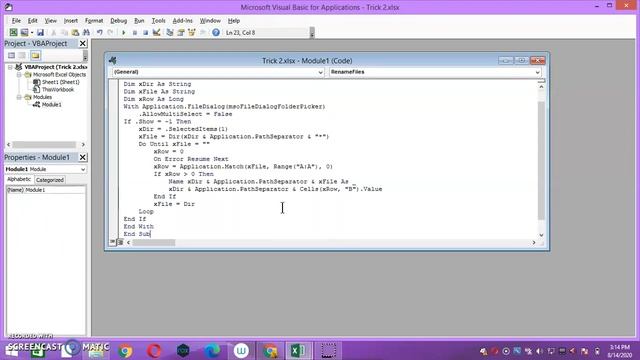Open the File menu
The width and height of the screenshot is (640, 360).
16,20
